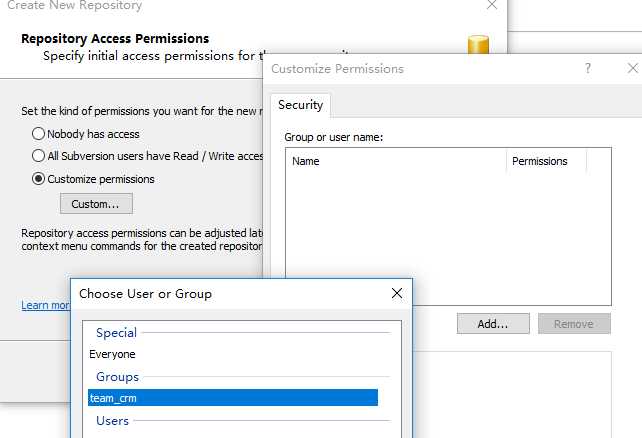Close the Create New Repository window
This screenshot has width=642, height=438.
pyautogui.click(x=492, y=5)
